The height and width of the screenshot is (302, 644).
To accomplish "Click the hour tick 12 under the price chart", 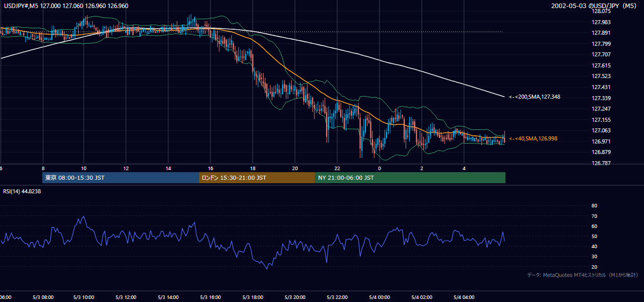I will (x=126, y=169).
